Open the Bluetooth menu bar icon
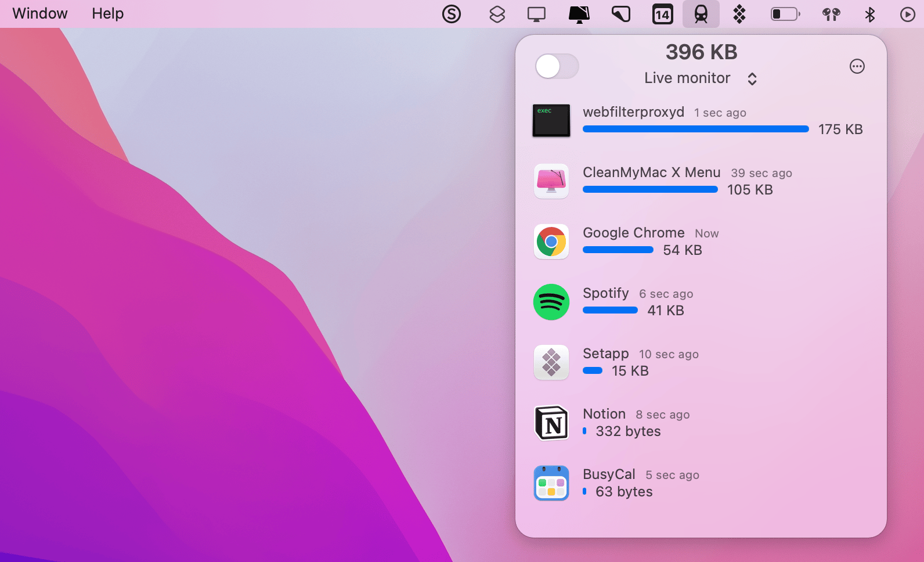Viewport: 924px width, 562px height. tap(869, 14)
